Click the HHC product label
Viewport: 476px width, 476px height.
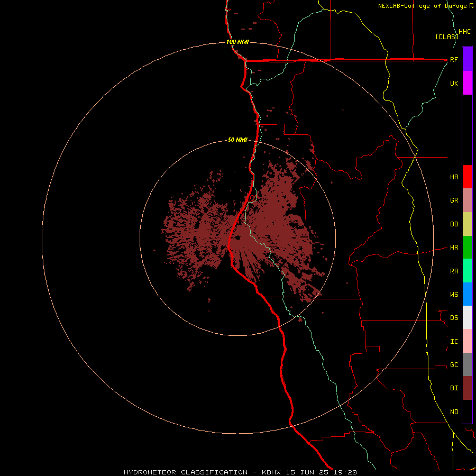point(464,32)
